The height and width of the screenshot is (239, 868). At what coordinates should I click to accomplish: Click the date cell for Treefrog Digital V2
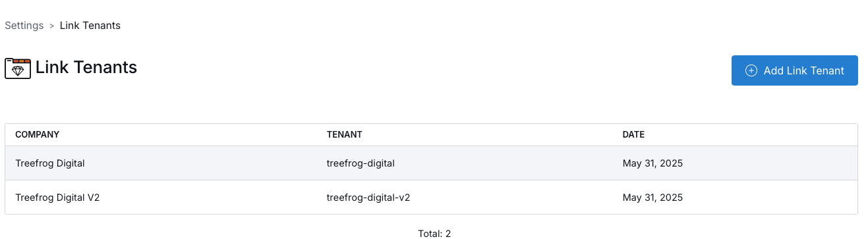tap(652, 198)
